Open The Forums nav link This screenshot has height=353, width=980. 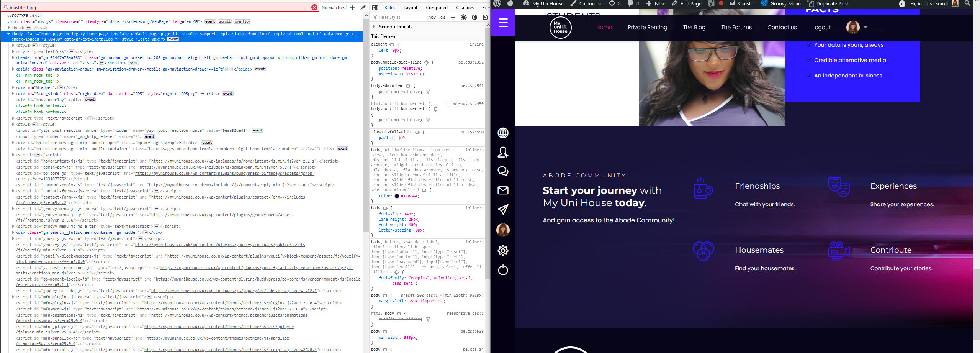(x=736, y=27)
